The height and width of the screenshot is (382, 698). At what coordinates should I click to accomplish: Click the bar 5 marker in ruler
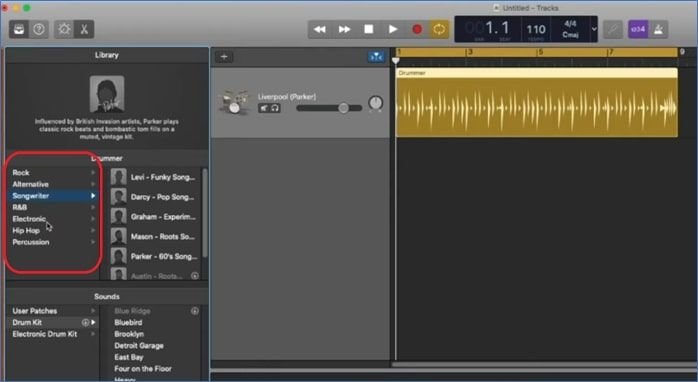click(540, 52)
